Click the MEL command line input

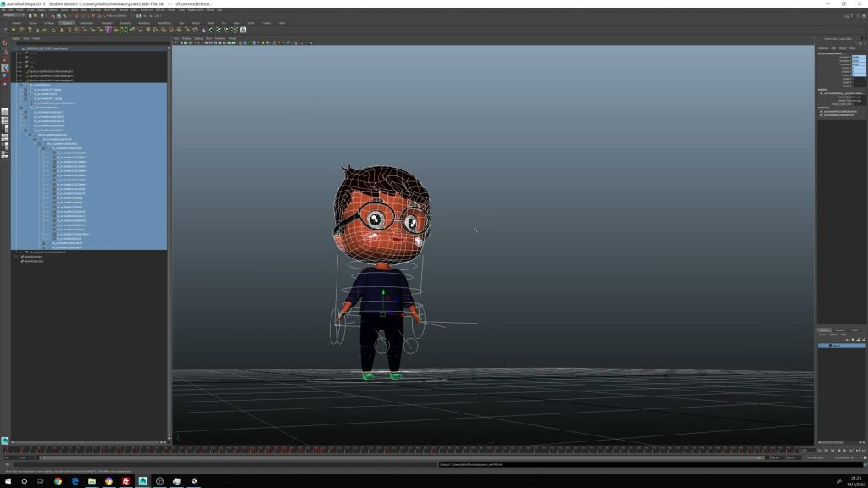[x=224, y=465]
